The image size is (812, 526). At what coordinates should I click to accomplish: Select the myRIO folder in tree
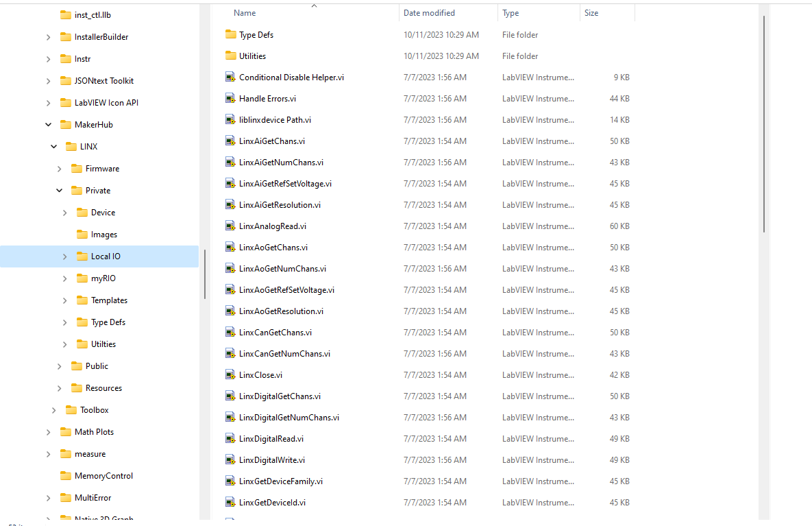pyautogui.click(x=103, y=278)
